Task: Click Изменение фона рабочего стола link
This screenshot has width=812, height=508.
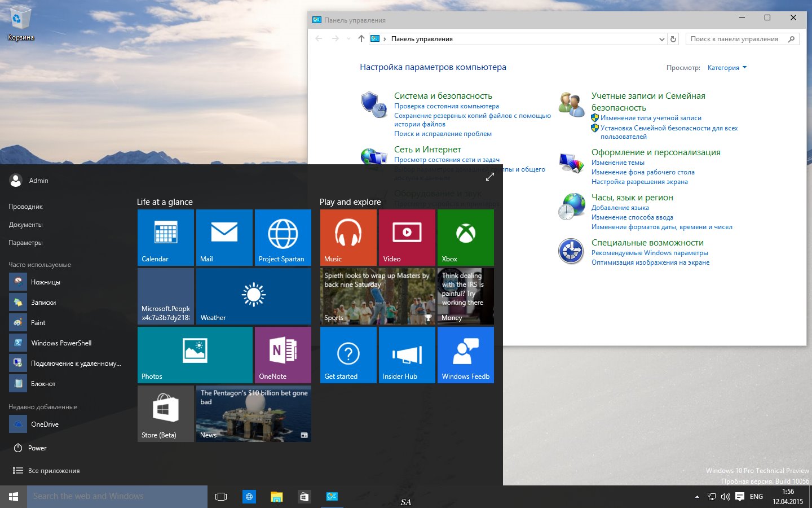Action: click(643, 172)
